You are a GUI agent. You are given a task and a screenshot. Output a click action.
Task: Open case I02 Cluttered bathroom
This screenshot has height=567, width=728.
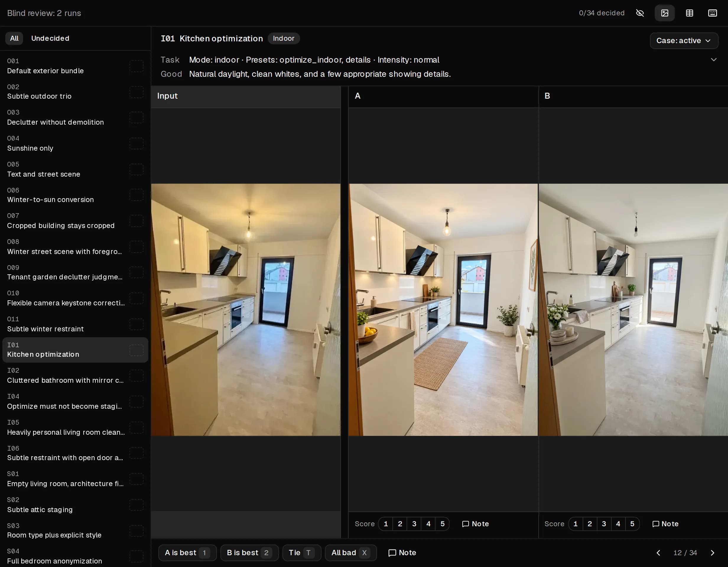75,375
